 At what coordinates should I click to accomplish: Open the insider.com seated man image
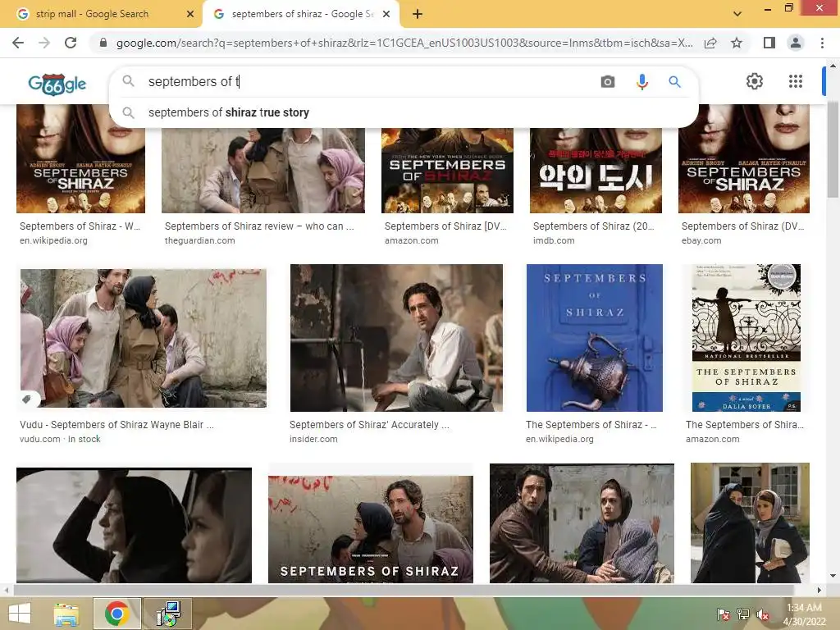pyautogui.click(x=396, y=338)
